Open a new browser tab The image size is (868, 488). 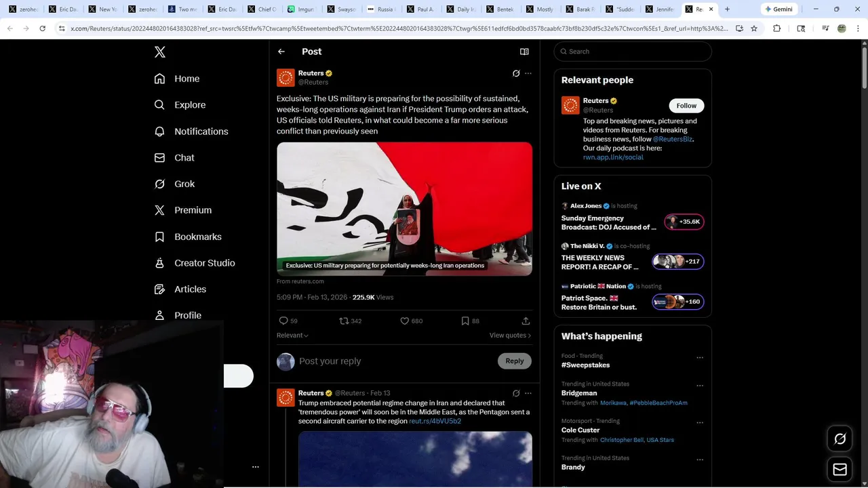tap(728, 9)
